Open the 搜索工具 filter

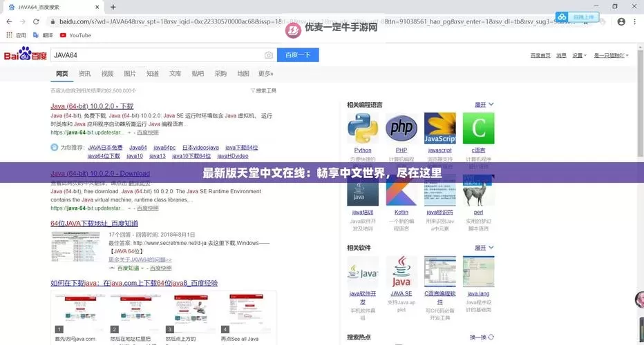tap(263, 90)
